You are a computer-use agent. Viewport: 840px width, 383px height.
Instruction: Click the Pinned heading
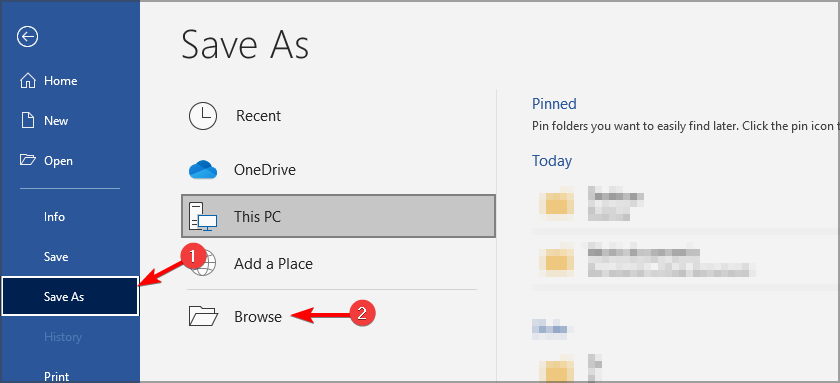tap(554, 103)
